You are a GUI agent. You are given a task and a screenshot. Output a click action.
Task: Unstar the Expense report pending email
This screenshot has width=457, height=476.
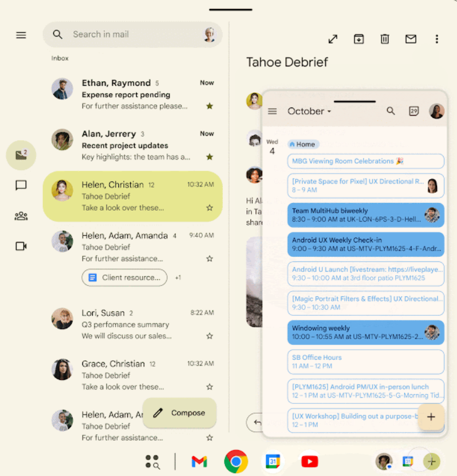coord(210,106)
